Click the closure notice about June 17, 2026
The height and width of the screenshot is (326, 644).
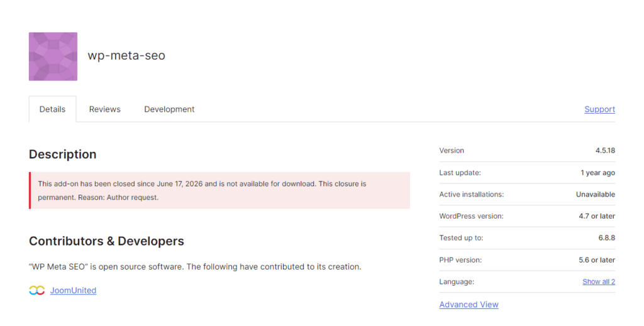coord(219,190)
